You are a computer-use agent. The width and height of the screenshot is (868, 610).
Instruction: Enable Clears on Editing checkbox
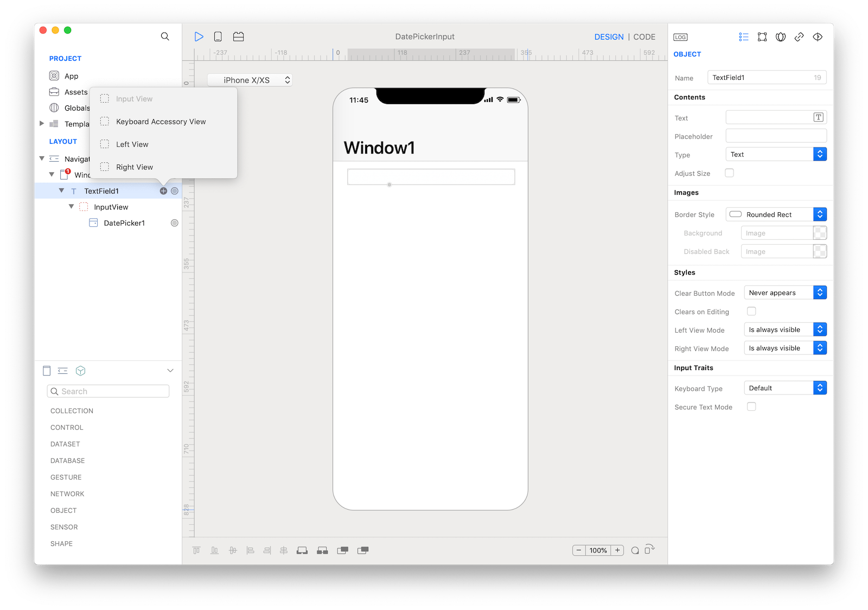coord(751,311)
